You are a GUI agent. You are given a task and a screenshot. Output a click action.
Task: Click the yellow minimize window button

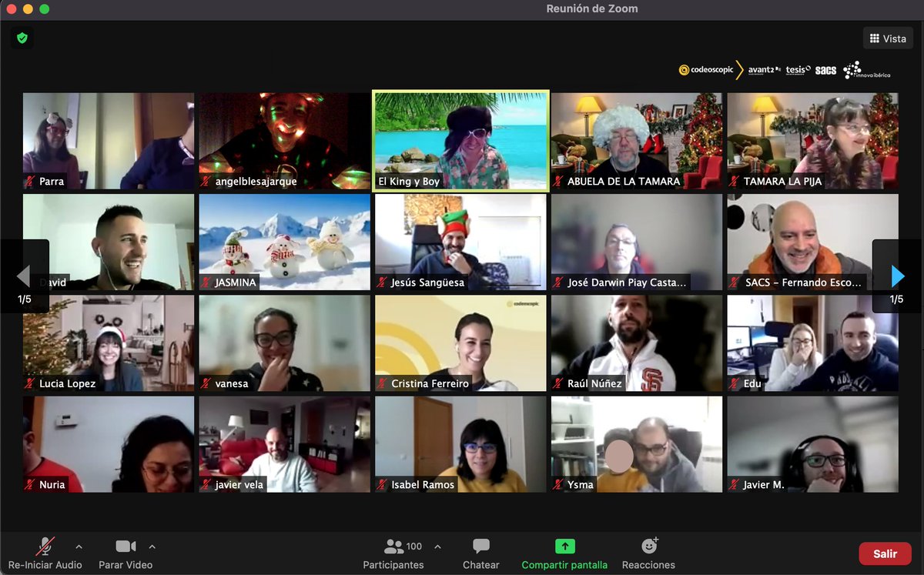coord(28,9)
